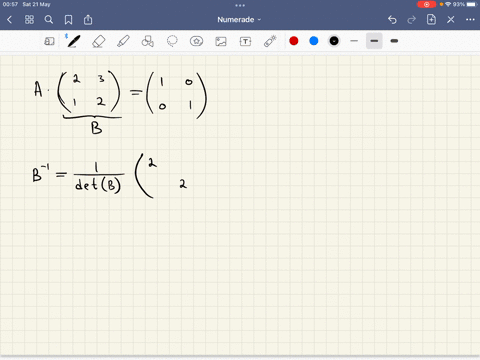
Task: Open the Elements sticker tool
Action: point(196,41)
